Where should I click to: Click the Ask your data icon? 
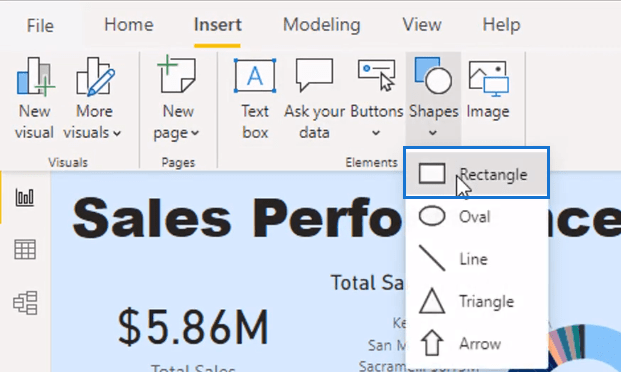[x=314, y=74]
